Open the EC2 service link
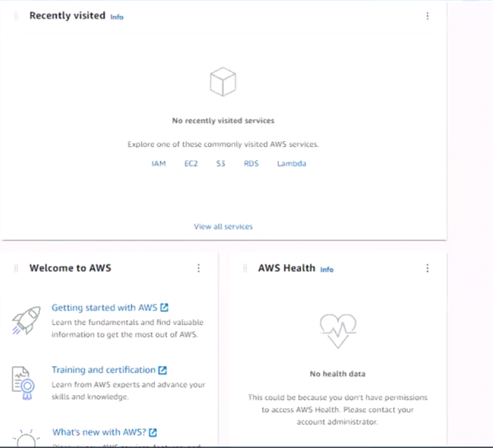This screenshot has width=493, height=448. [191, 164]
